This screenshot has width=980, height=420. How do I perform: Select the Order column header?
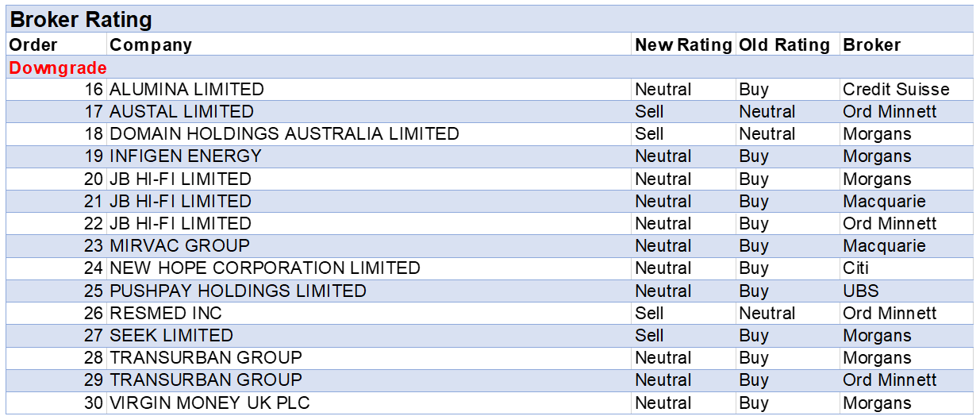[x=33, y=45]
